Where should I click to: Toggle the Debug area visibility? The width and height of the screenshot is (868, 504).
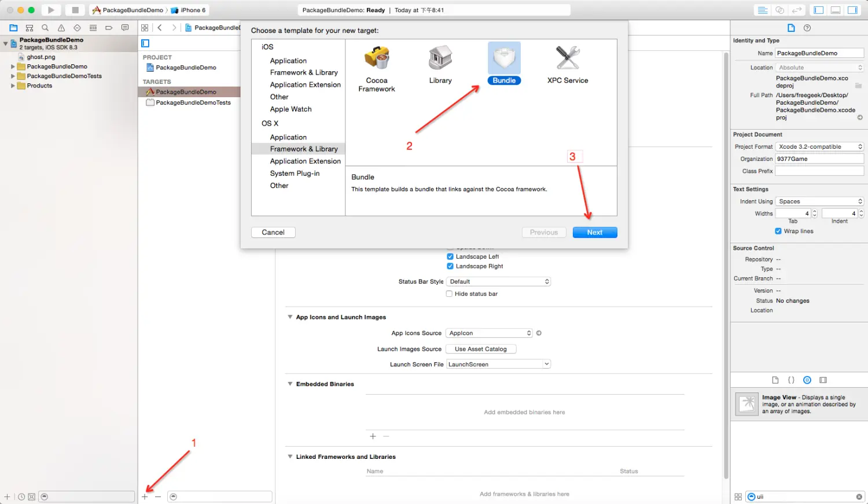(x=836, y=10)
